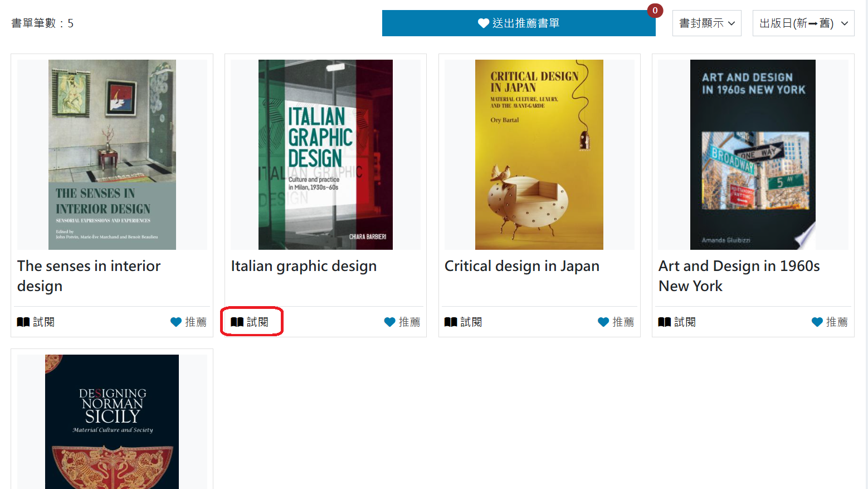
Task: Click the 試閱 book icon under Italian graphic design
Action: (237, 322)
